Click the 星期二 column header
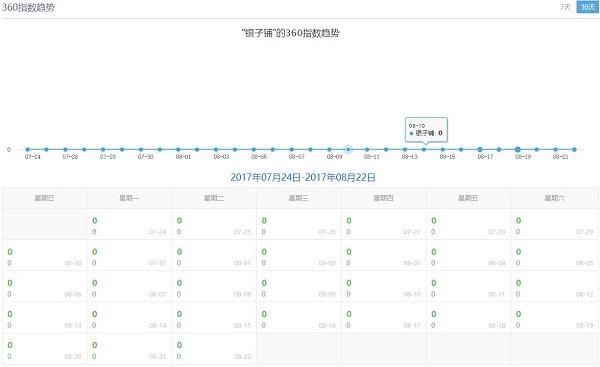The image size is (600, 367). click(x=214, y=198)
